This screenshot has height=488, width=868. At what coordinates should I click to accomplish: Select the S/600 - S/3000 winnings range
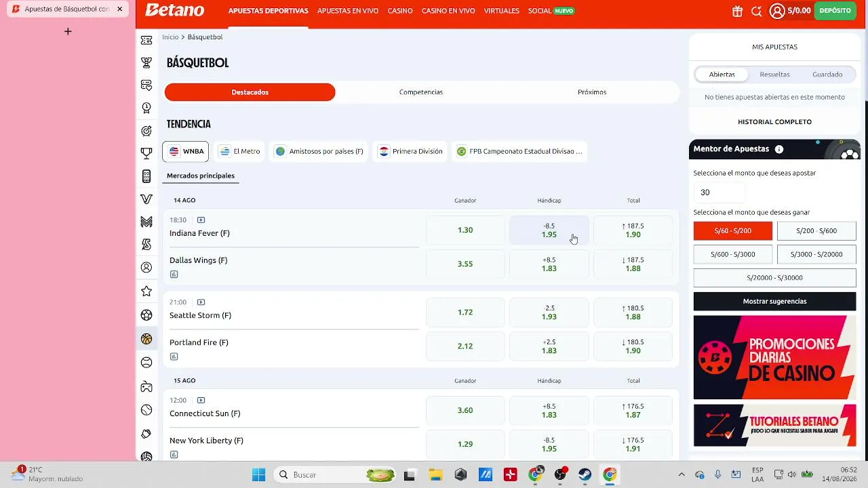point(732,254)
